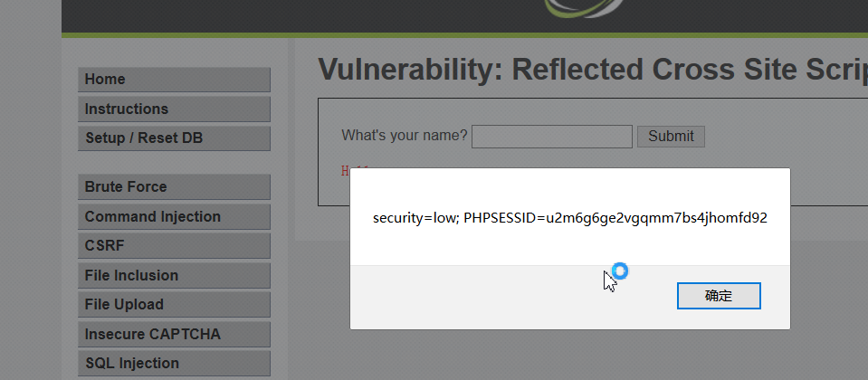868x380 pixels.
Task: Go to Insecure CAPTCHA
Action: [174, 334]
